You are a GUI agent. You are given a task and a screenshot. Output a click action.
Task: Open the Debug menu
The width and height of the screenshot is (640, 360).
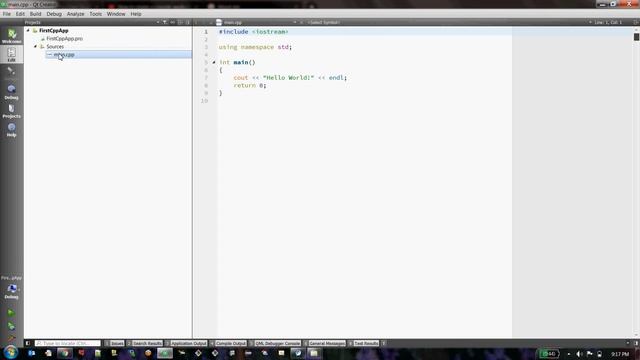(x=54, y=14)
